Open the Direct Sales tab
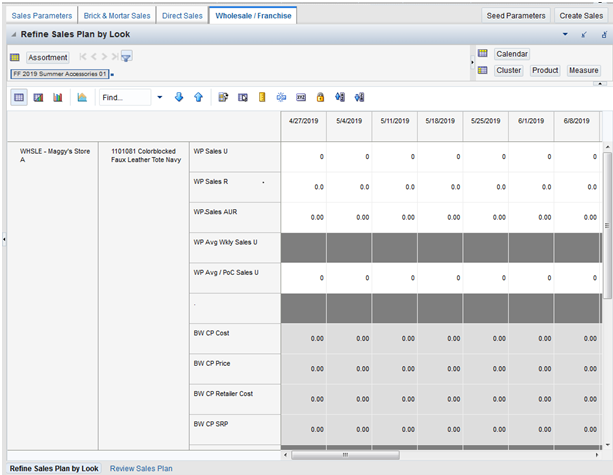The height and width of the screenshot is (475, 613). 182,16
